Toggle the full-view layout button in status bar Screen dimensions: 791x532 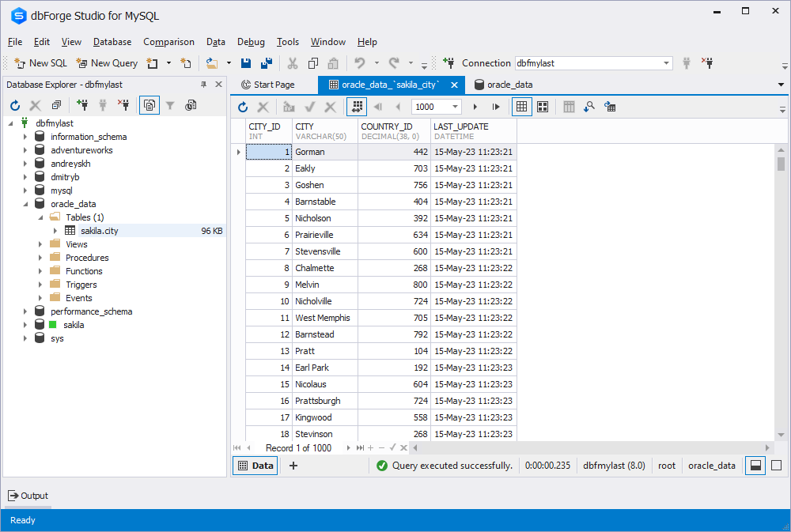[777, 466]
